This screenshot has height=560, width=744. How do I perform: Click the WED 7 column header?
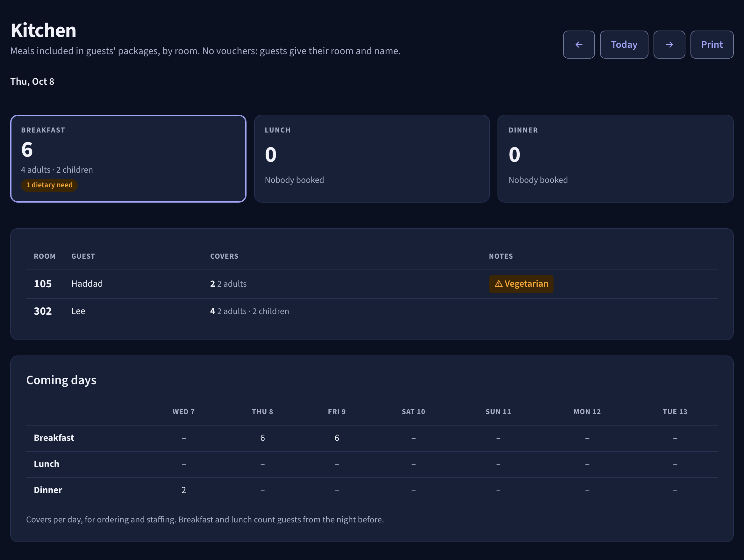184,412
